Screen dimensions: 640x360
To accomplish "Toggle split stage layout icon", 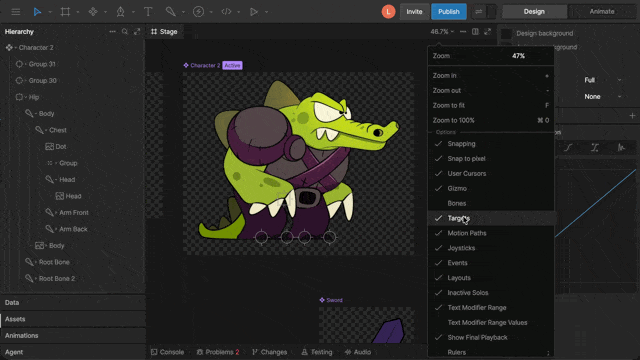I will pos(475,31).
